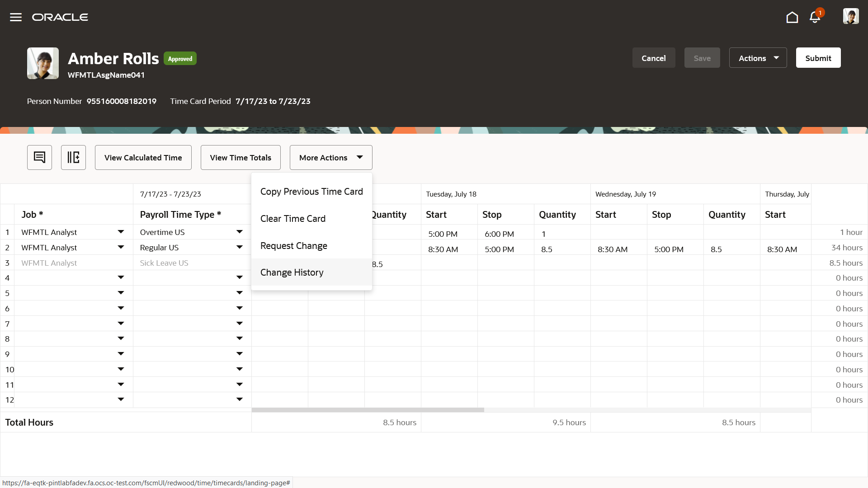The width and height of the screenshot is (868, 488).
Task: Open the More Actions menu
Action: pos(331,157)
